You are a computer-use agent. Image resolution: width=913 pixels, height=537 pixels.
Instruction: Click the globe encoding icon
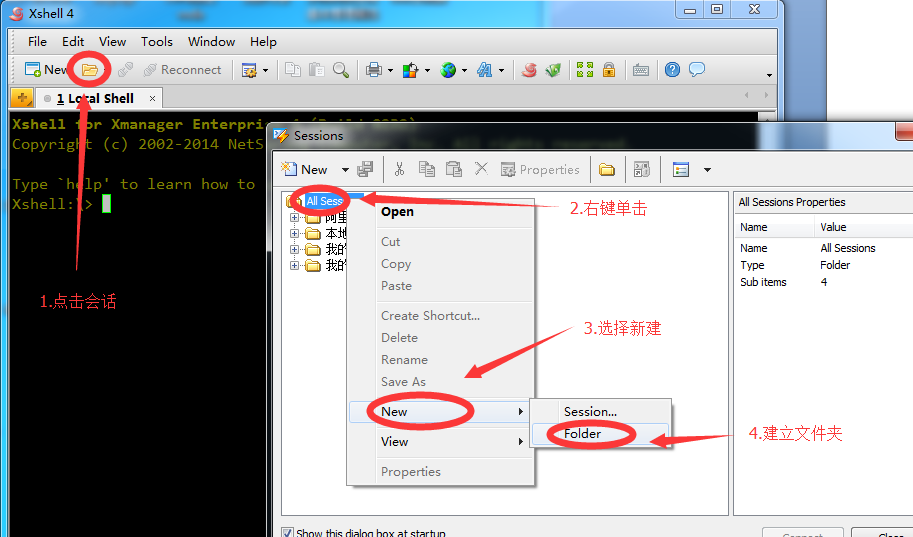tap(448, 70)
